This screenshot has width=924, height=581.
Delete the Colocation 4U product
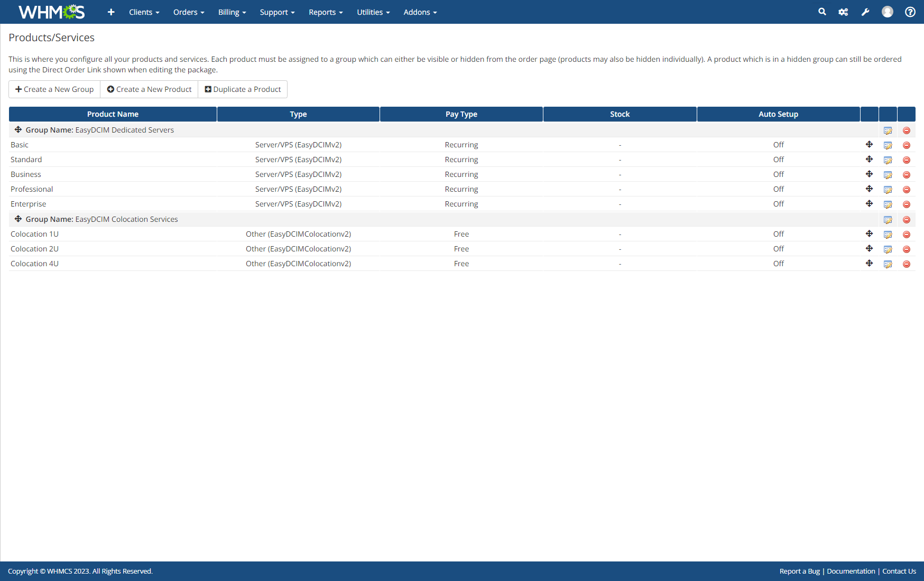tap(907, 264)
